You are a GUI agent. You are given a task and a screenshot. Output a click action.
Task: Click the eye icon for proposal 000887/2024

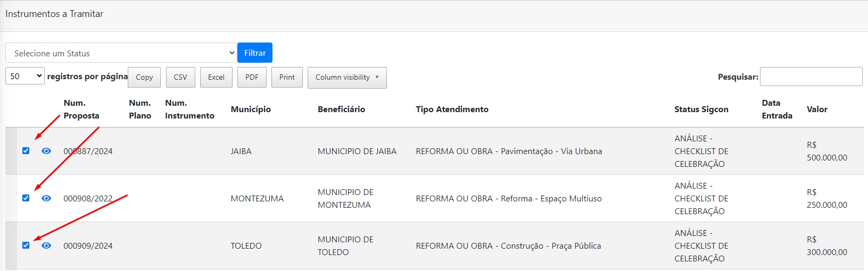coord(46,151)
